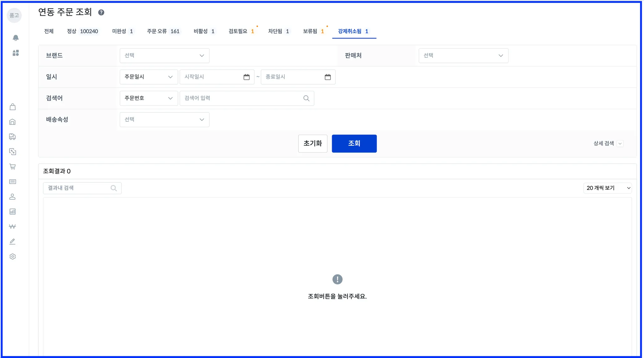
Task: Expand the 브랜드 선택 dropdown
Action: [164, 56]
